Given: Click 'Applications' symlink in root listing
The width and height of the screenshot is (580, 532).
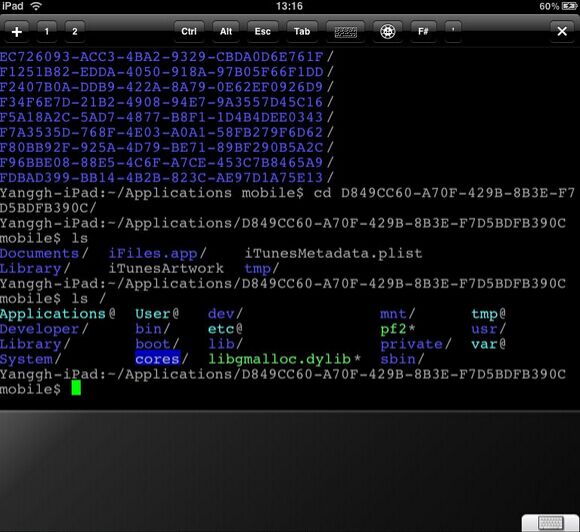Looking at the screenshot, I should pyautogui.click(x=53, y=314).
